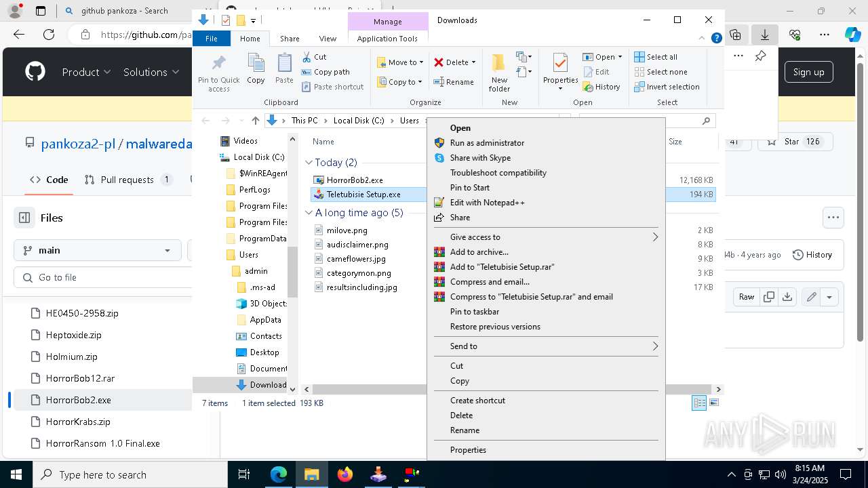Image resolution: width=868 pixels, height=488 pixels.
Task: Click the search magnifier in Explorer
Action: [x=706, y=121]
